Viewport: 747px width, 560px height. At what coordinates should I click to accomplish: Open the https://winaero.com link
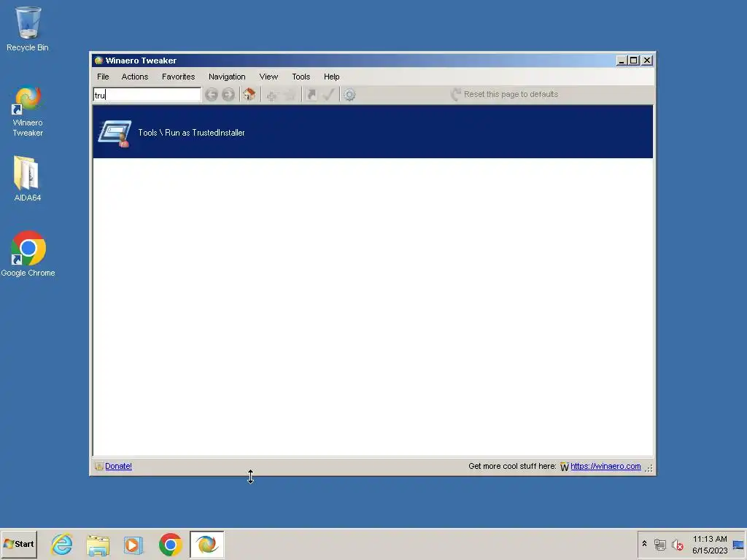coord(605,466)
